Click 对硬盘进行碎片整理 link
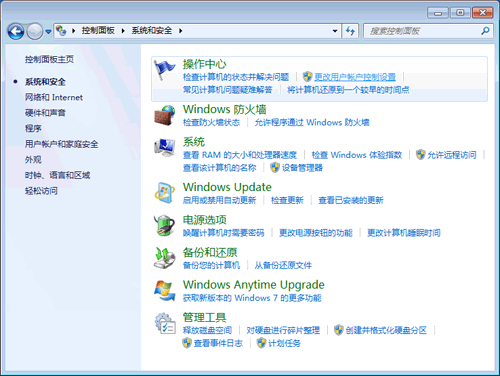500x376 pixels. tap(283, 330)
